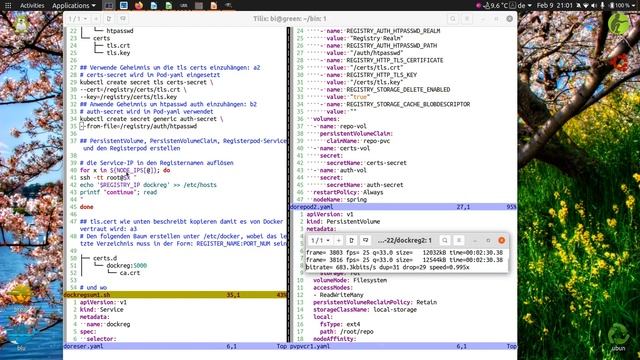
Task: Click the 'for x in $(NODE_IPS[@]); do' line
Action: point(125,170)
